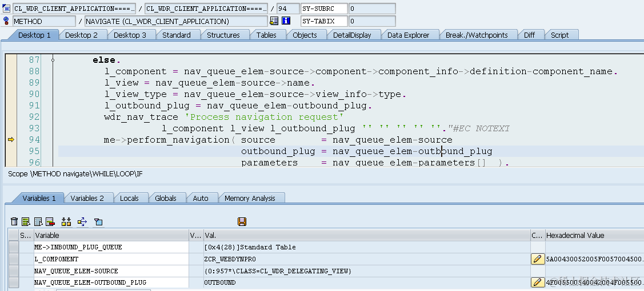Click Scope \METHOD navigate\WHILE\LOOP\IF text
This screenshot has width=644, height=291.
pyautogui.click(x=75, y=174)
